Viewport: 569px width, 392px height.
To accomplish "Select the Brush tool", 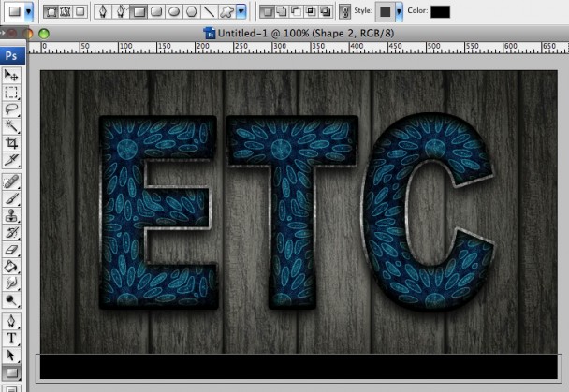I will pos(11,198).
